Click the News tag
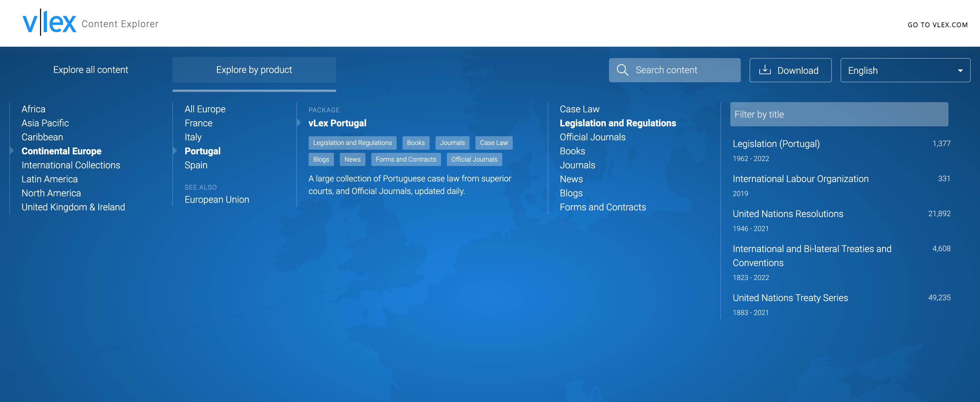980x402 pixels. tap(352, 160)
